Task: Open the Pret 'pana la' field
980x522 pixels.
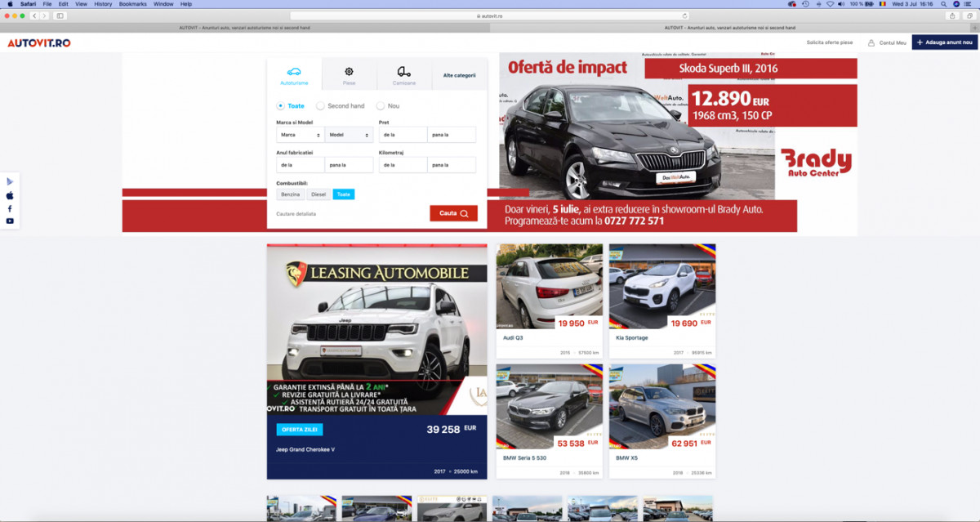Action: tap(452, 135)
